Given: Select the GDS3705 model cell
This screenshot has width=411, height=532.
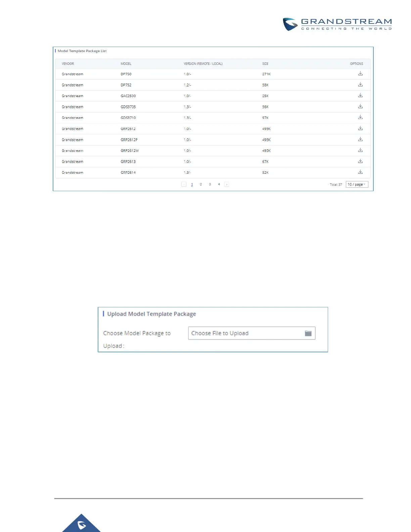Looking at the screenshot, I should [x=128, y=107].
